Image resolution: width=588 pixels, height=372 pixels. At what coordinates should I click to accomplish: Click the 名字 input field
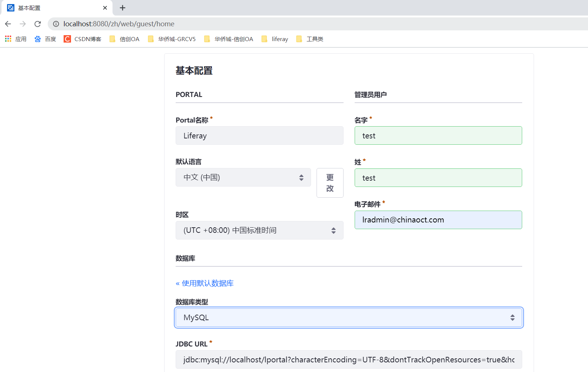[x=438, y=135]
